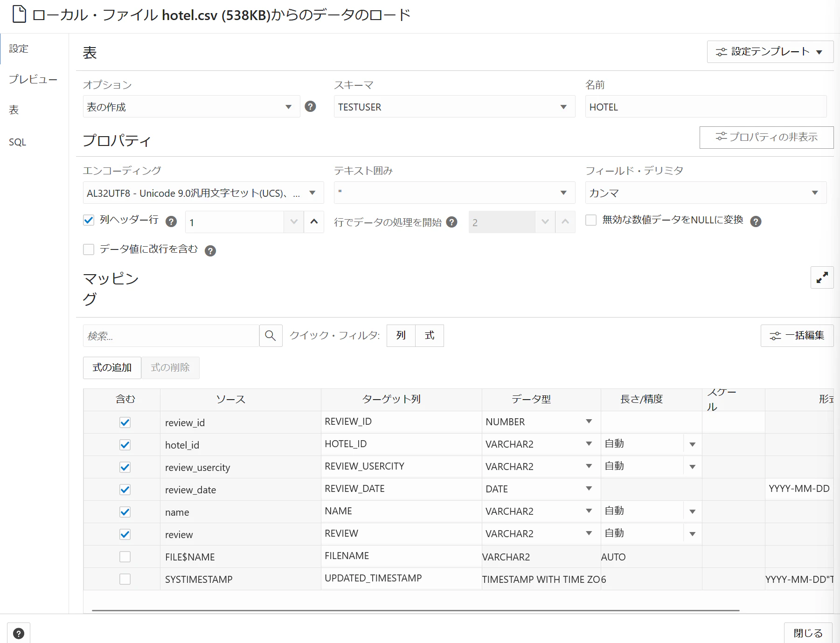This screenshot has width=840, height=643.
Task: Switch to the 設定 tab
Action: point(19,48)
